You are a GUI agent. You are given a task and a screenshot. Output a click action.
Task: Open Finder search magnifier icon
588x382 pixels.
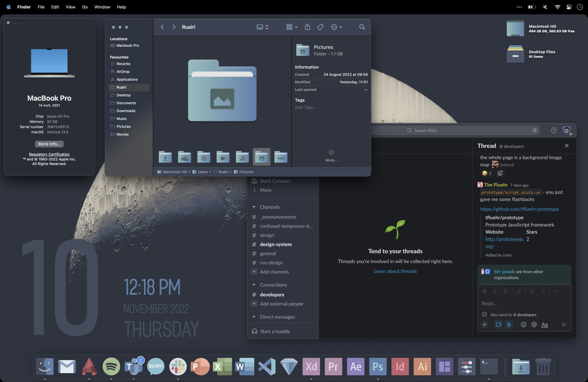(x=362, y=27)
